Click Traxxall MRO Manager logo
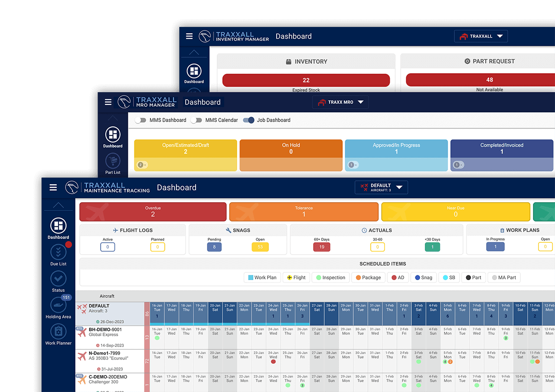Screen dimensions: 555x392 tap(147, 102)
